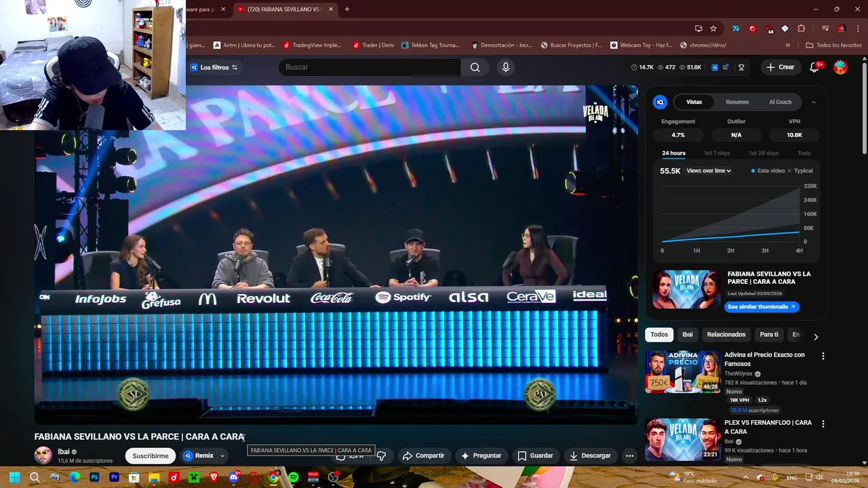The width and height of the screenshot is (868, 488).
Task: Select the Ibai filter chip
Action: click(688, 334)
